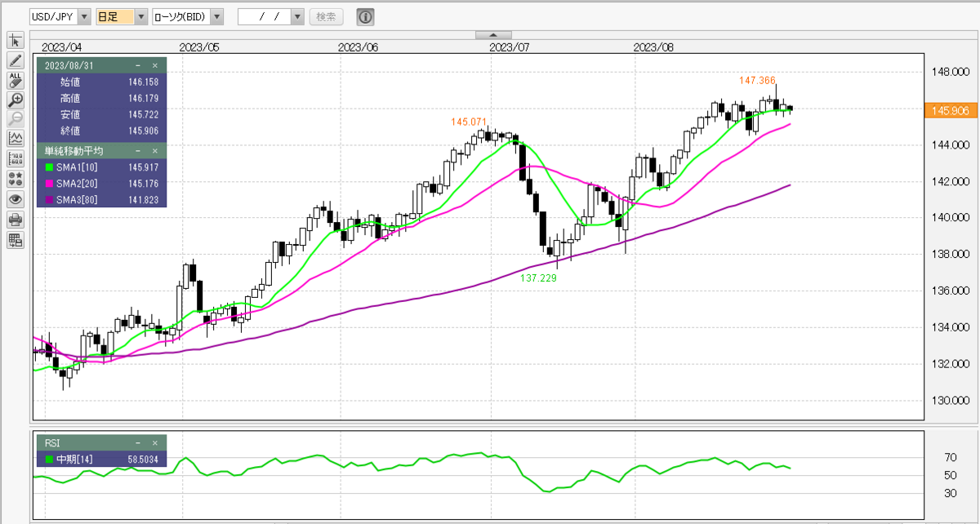
Task: Toggle the eye visibility icon
Action: point(16,199)
